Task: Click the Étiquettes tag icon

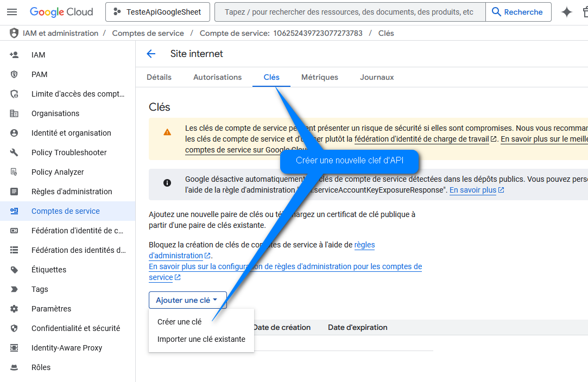Action: point(14,270)
